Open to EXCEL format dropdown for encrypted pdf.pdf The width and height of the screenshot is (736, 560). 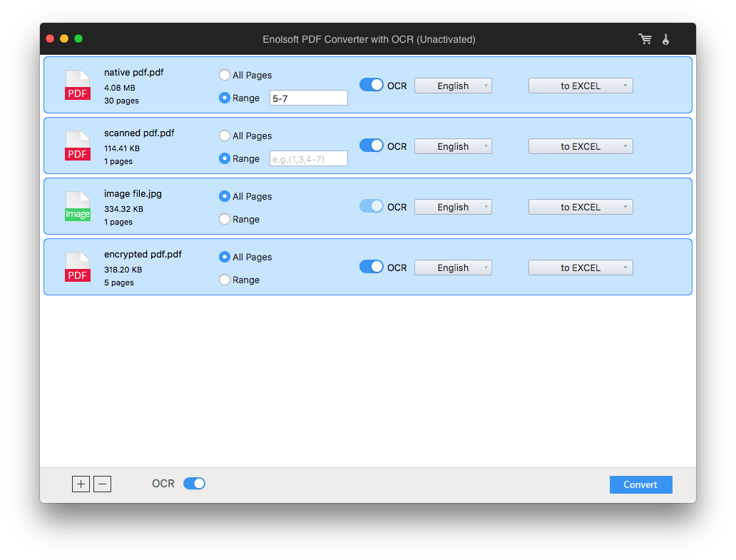[581, 268]
